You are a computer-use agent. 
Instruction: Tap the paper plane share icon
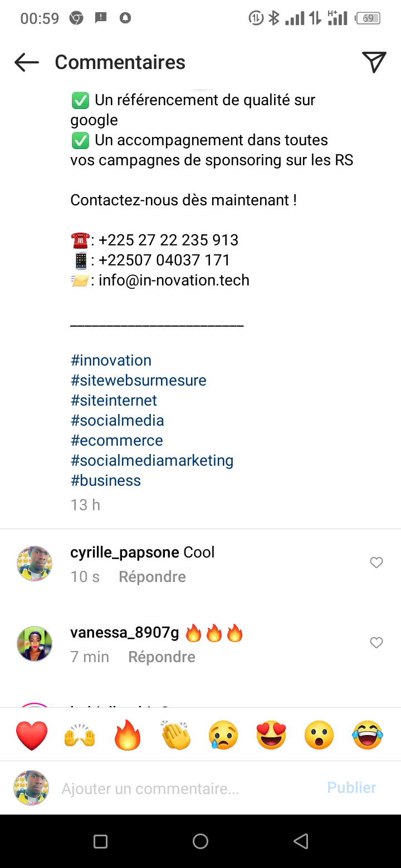(x=374, y=62)
